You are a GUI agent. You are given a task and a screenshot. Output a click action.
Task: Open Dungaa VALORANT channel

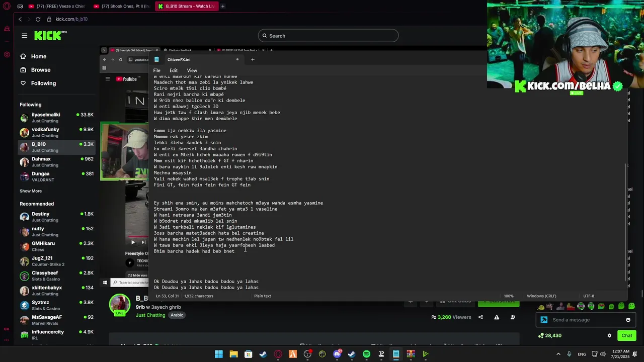(56, 176)
